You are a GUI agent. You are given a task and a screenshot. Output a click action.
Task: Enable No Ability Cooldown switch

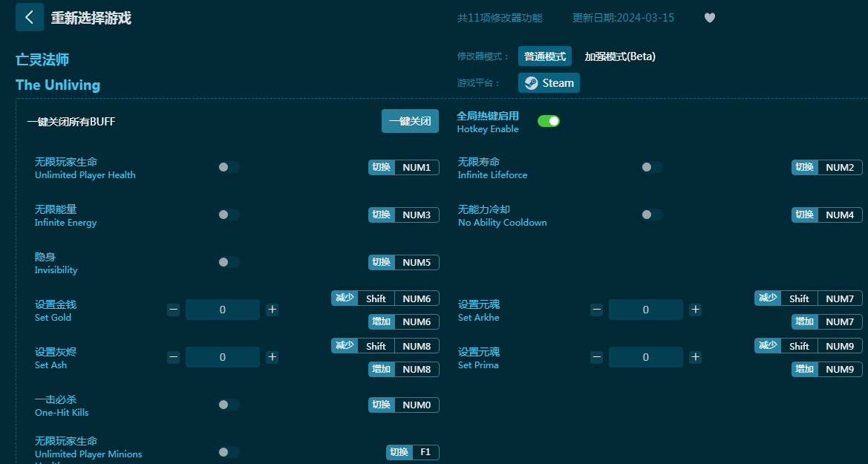(x=651, y=215)
